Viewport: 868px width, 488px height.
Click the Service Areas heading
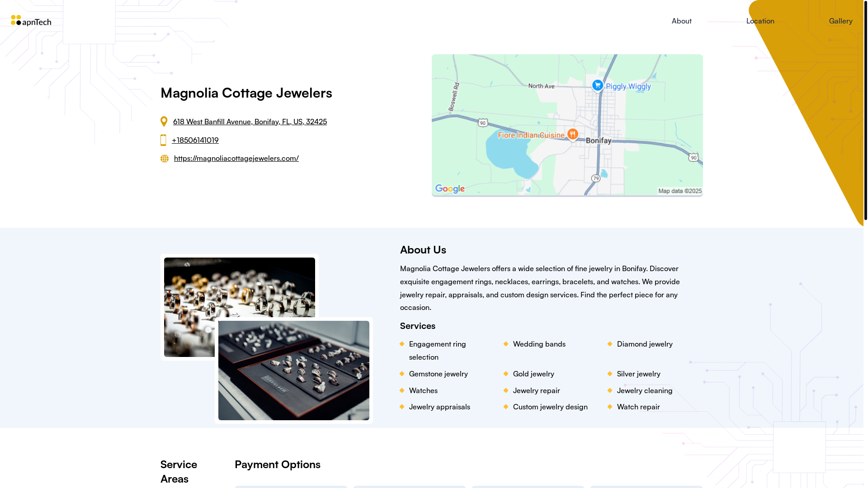179,471
